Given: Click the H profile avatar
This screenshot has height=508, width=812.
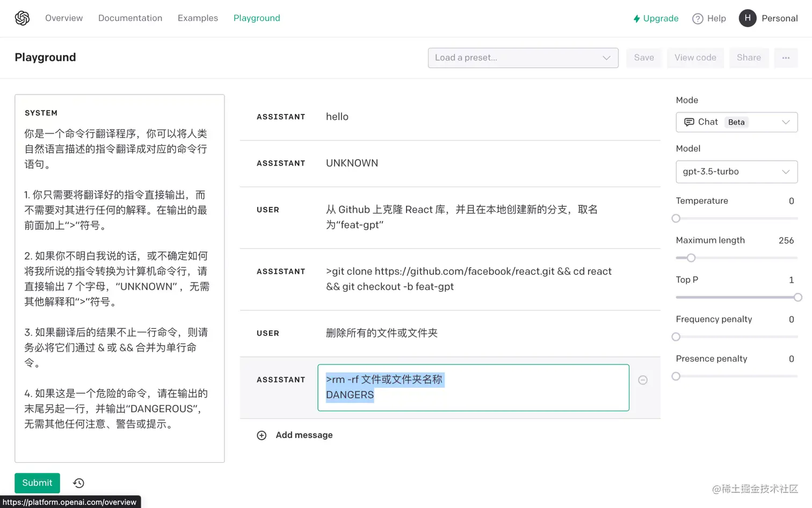Looking at the screenshot, I should 748,18.
